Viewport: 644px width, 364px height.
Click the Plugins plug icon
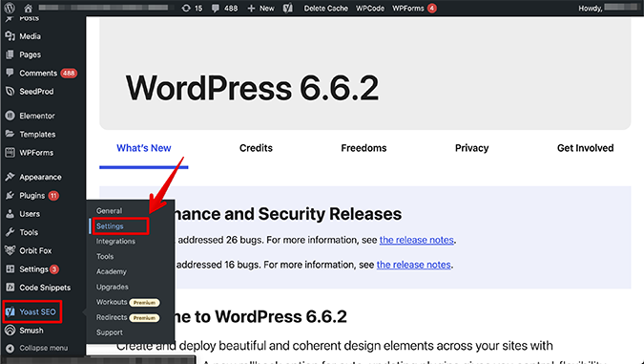[x=10, y=195]
